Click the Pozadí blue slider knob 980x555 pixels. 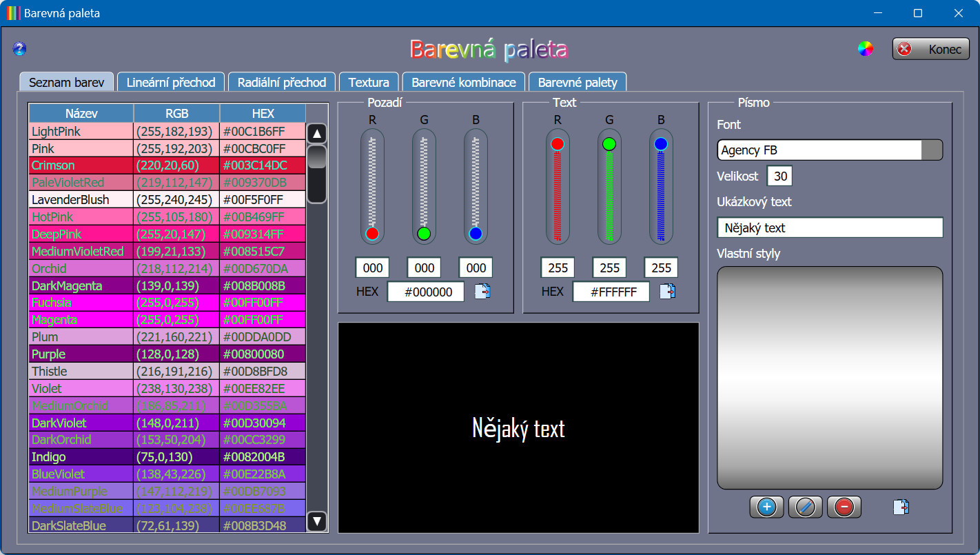coord(476,234)
